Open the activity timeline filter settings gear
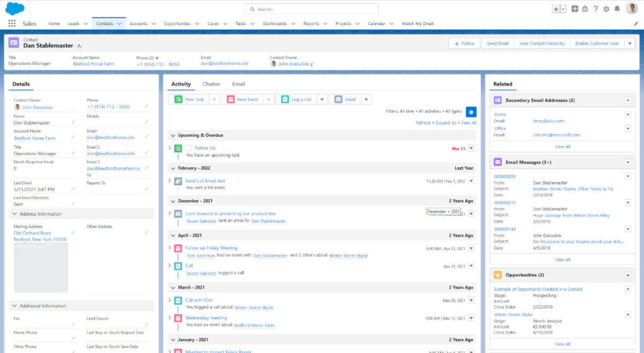Image resolution: width=644 pixels, height=353 pixels. (x=471, y=111)
